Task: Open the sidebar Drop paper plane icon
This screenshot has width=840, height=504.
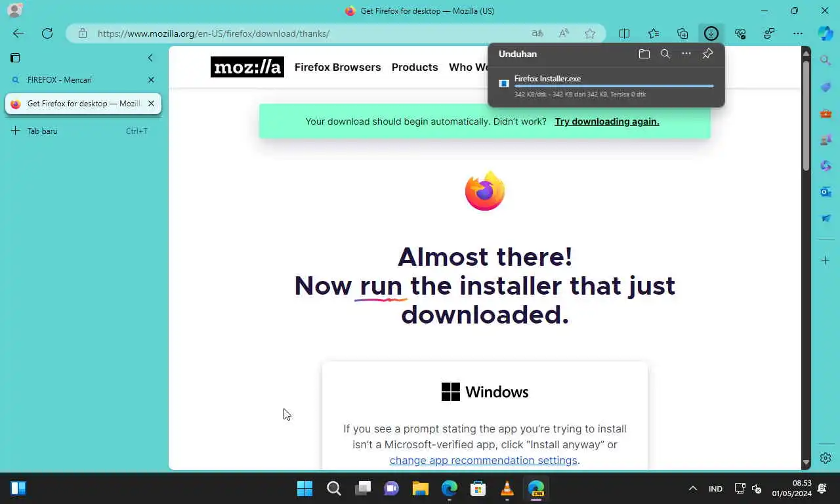Action: (x=826, y=218)
